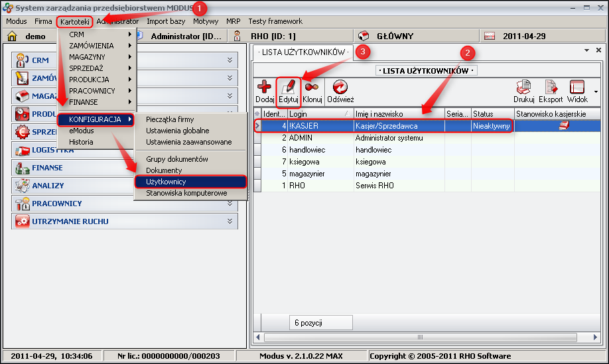609x364 pixels.
Task: Choose Dokumenty from the submenu
Action: (x=190, y=170)
